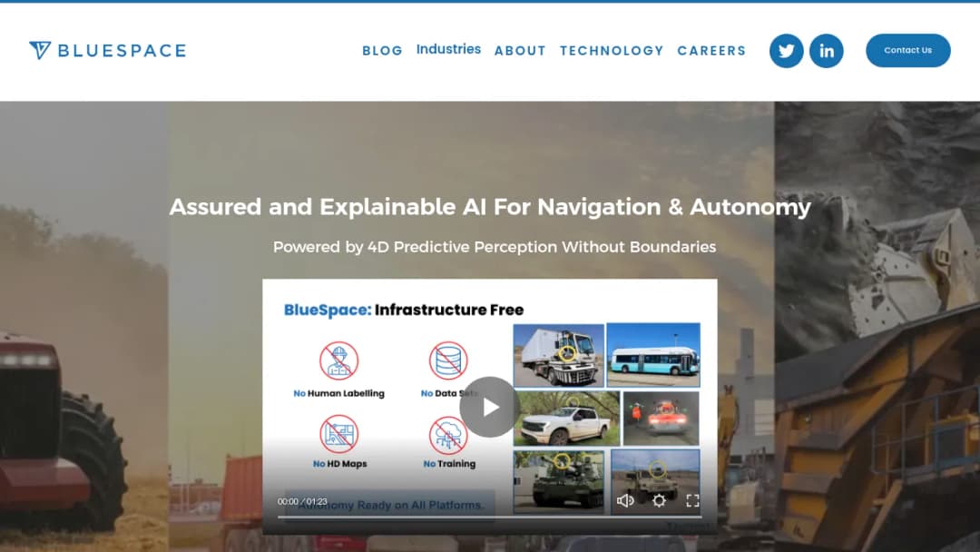Visit the CAREERS page
Viewport: 980px width, 552px height.
coord(711,51)
